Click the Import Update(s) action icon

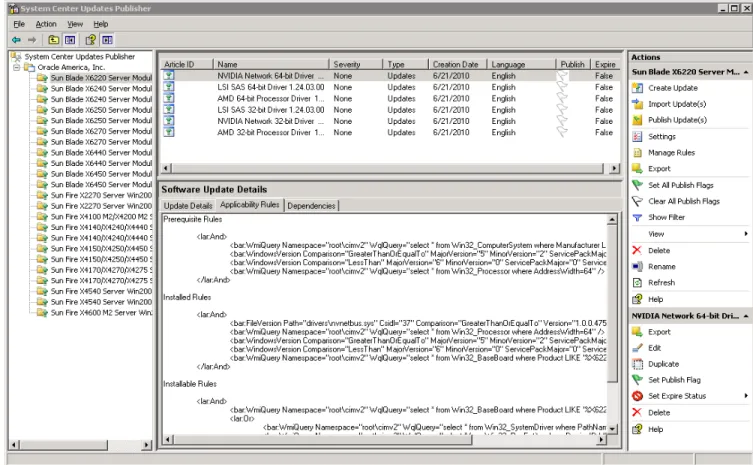pyautogui.click(x=637, y=104)
